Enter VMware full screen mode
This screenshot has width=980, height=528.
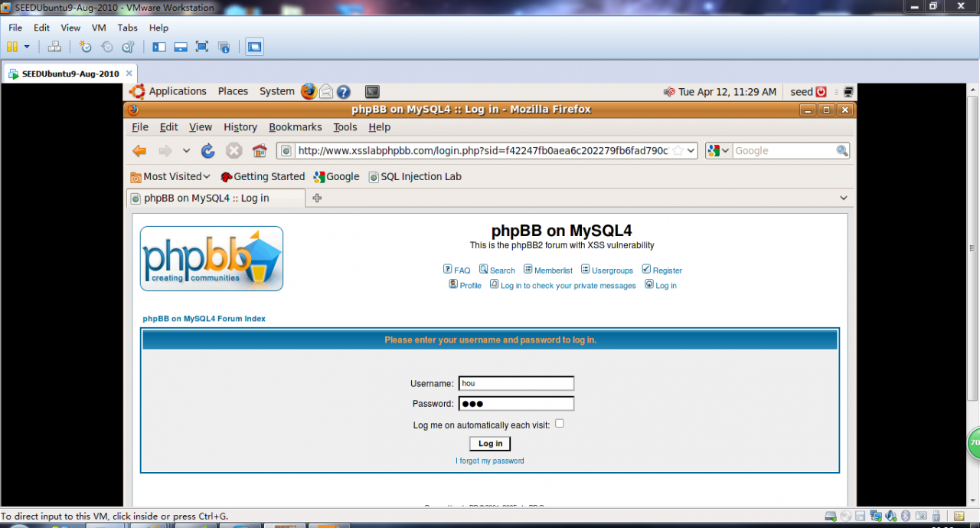click(202, 47)
